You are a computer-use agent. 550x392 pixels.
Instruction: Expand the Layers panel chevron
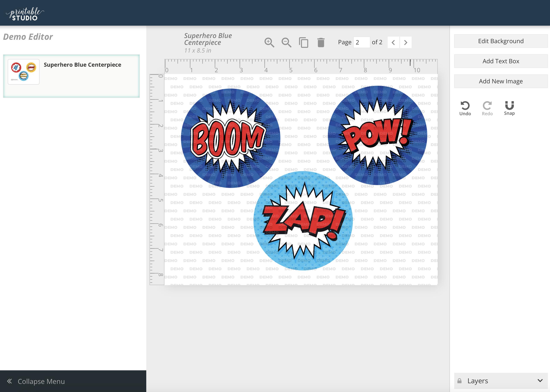[540, 381]
